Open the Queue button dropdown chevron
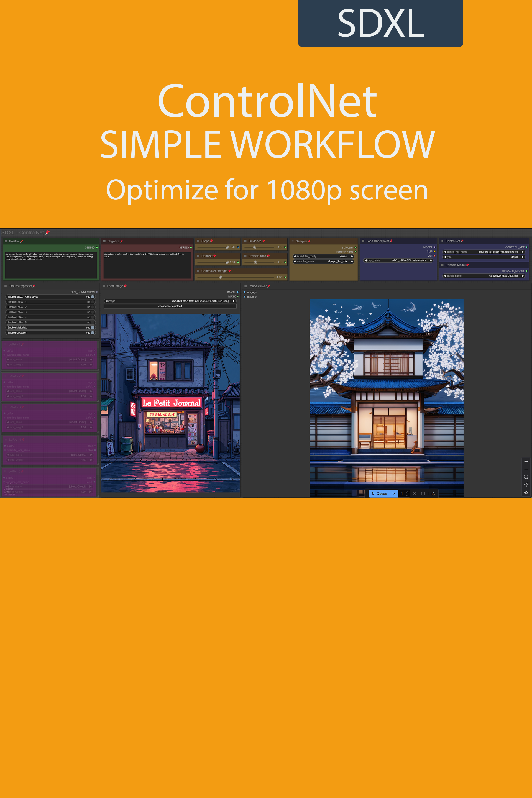The height and width of the screenshot is (798, 532). tap(393, 494)
